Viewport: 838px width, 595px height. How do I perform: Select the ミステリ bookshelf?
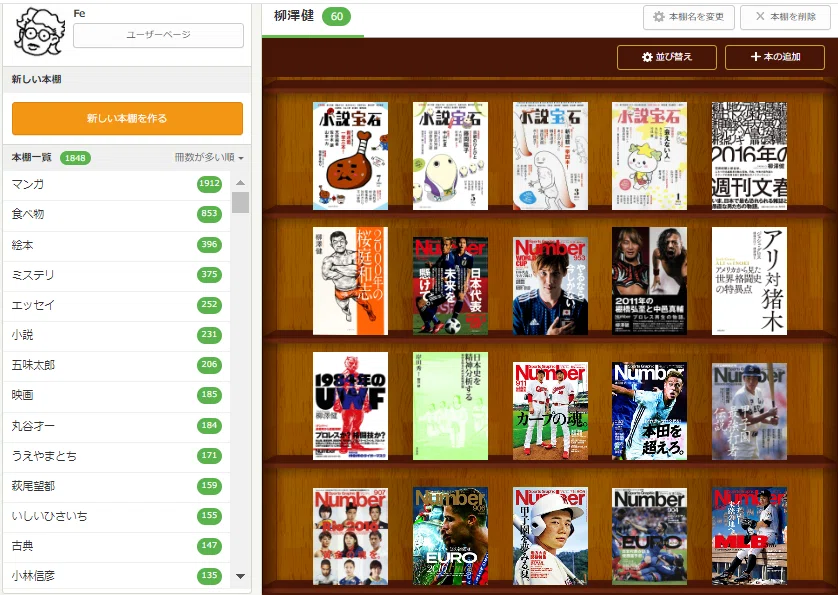pyautogui.click(x=117, y=275)
